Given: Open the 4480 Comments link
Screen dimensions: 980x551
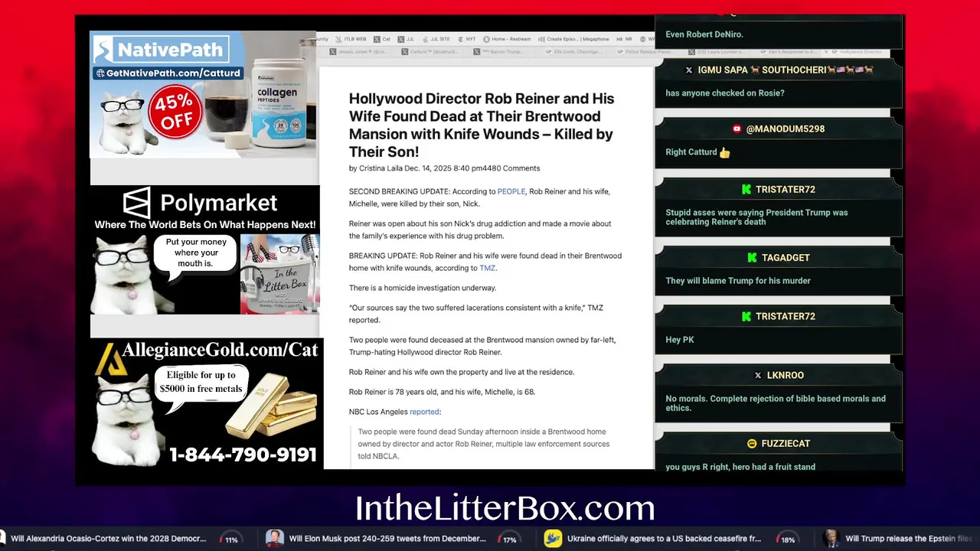Looking at the screenshot, I should point(511,168).
